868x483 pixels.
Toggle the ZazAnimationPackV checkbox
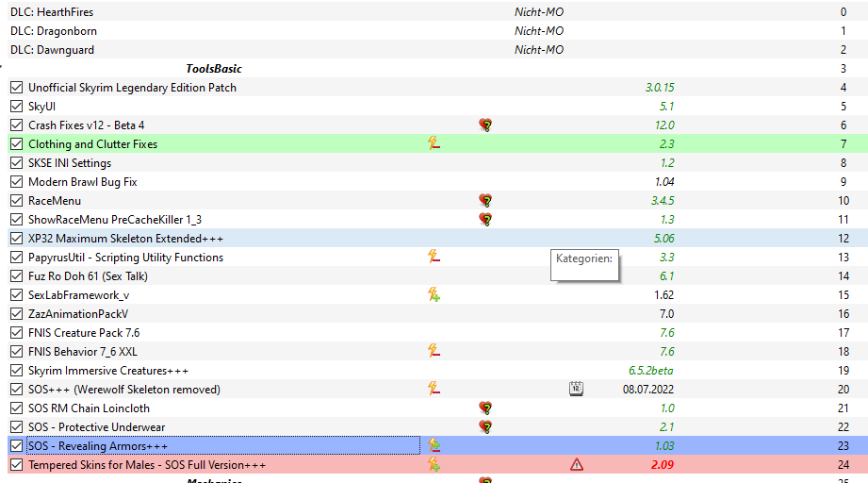click(x=16, y=314)
